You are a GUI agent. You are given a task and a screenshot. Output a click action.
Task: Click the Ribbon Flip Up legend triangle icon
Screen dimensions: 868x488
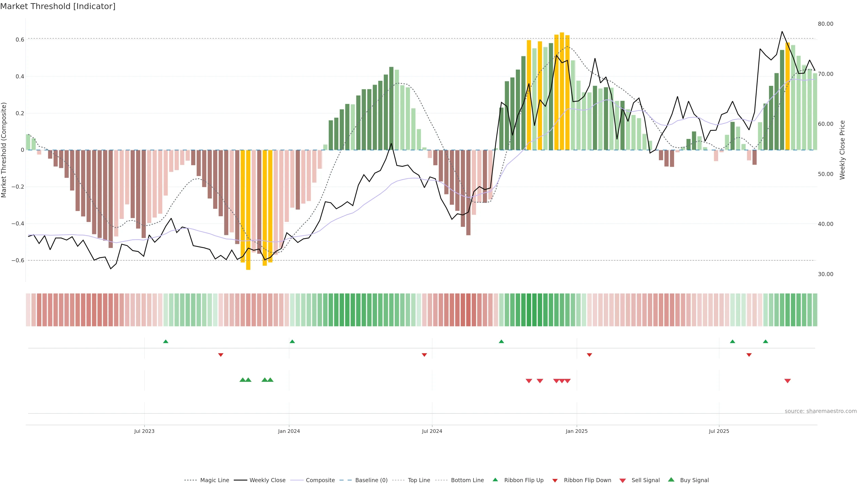(495, 480)
